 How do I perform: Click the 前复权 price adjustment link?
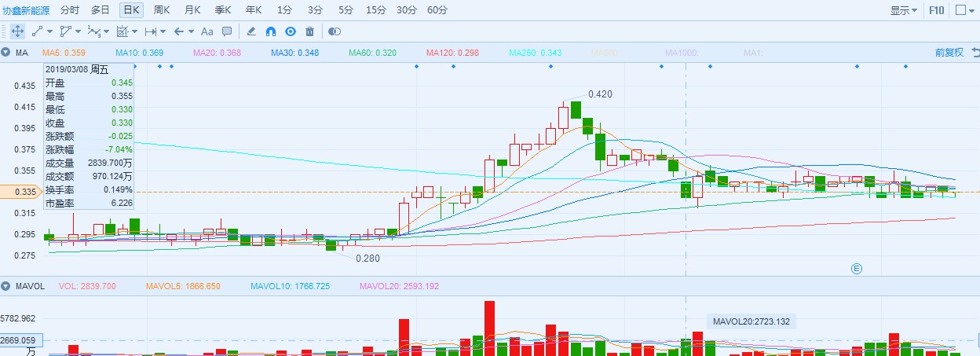pos(949,53)
